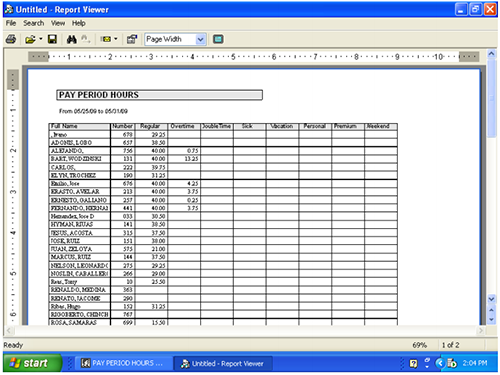Save the report using disk icon

tap(52, 39)
